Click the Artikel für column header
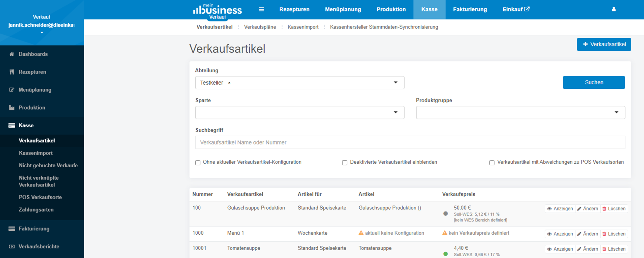Screen dimensions: 644x258 point(309,194)
